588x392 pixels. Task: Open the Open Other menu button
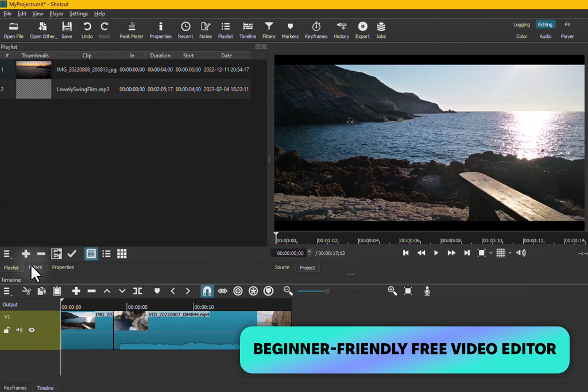43,30
